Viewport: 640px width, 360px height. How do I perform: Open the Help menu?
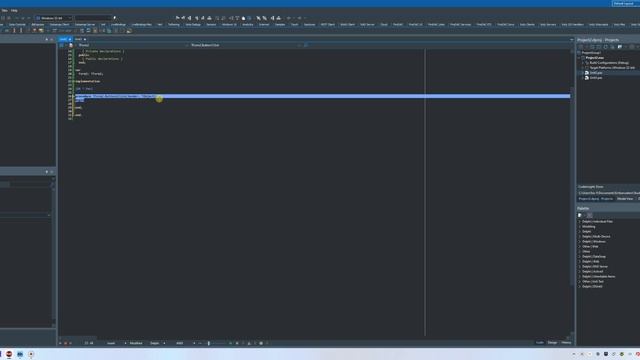click(14, 10)
